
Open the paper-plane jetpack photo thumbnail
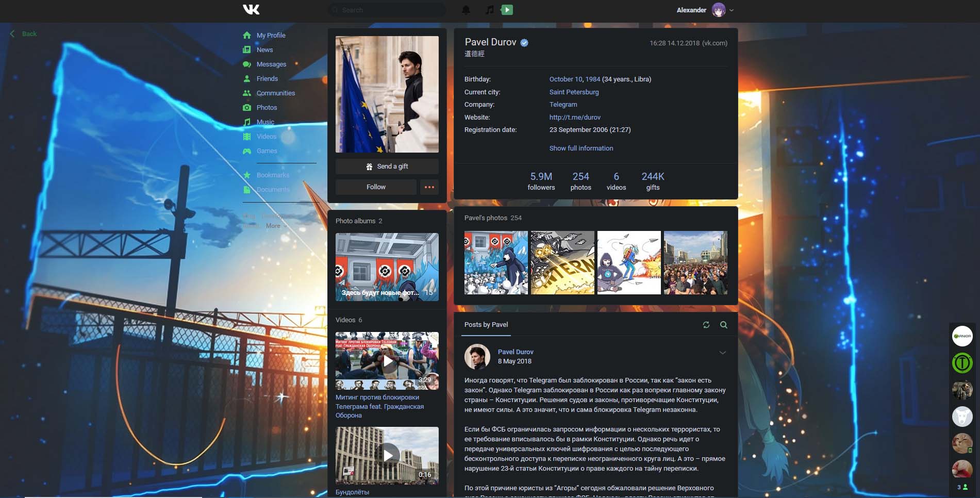point(629,263)
